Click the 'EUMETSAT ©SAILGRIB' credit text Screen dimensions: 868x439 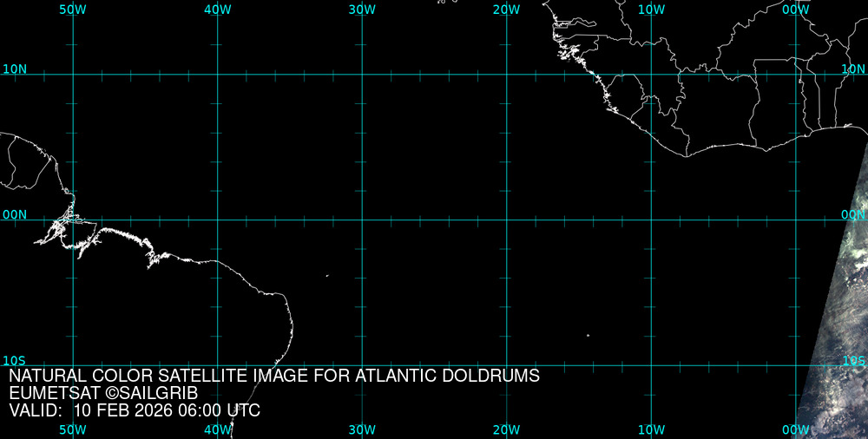[x=103, y=393]
